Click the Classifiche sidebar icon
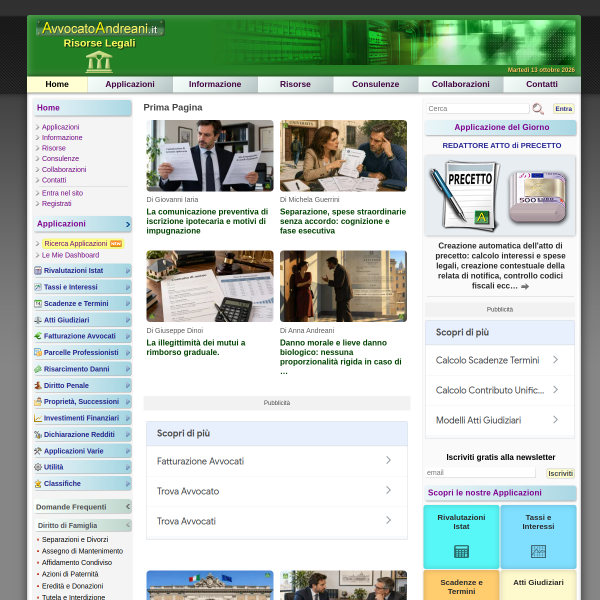The image size is (600, 600). point(38,484)
